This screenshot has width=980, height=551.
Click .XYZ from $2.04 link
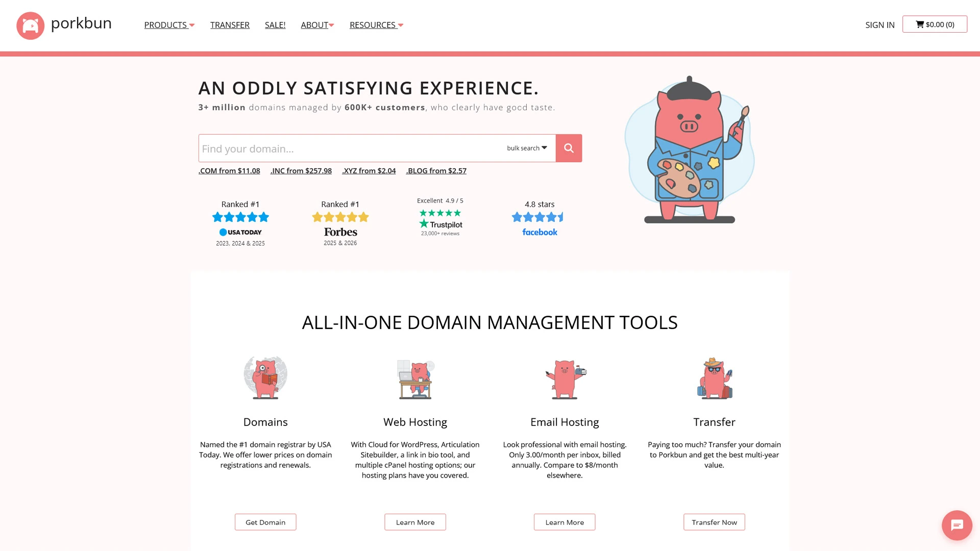(369, 171)
